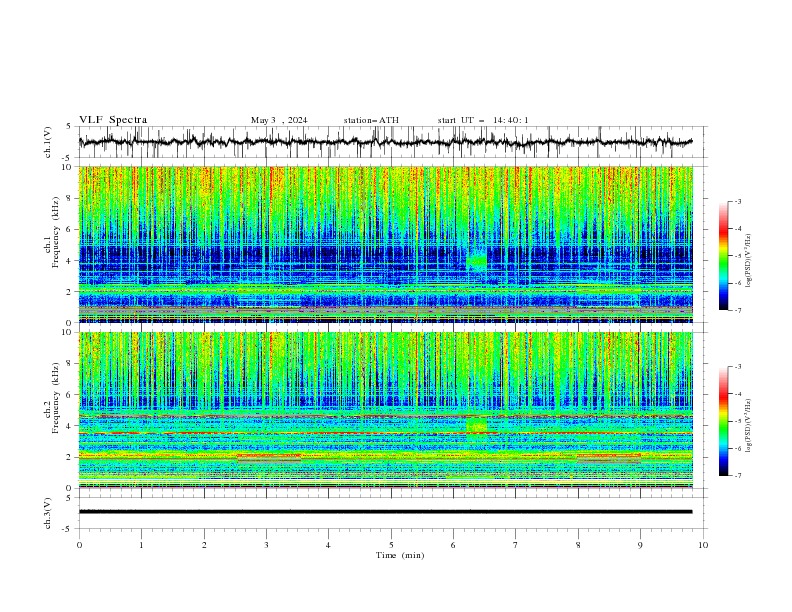The width and height of the screenshot is (792, 612).
Task: Click the ch.1 Frequency (kHz) axis label
Action: pyautogui.click(x=52, y=232)
